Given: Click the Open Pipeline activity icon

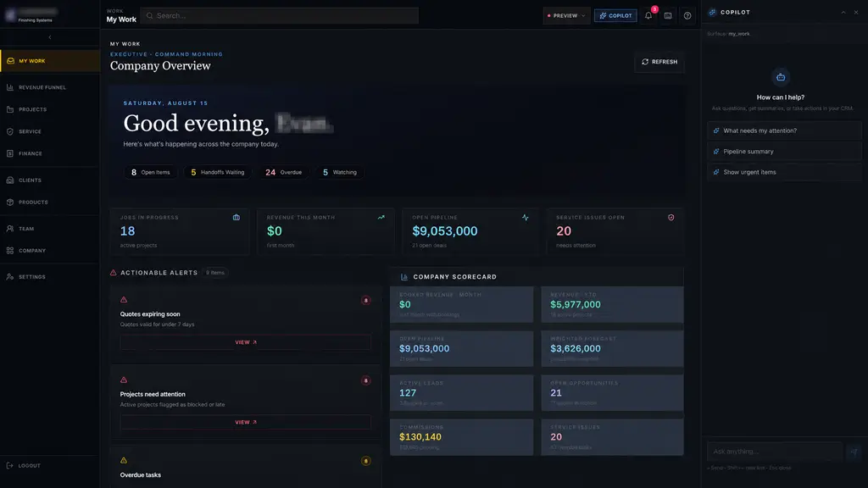Looking at the screenshot, I should click(x=526, y=218).
